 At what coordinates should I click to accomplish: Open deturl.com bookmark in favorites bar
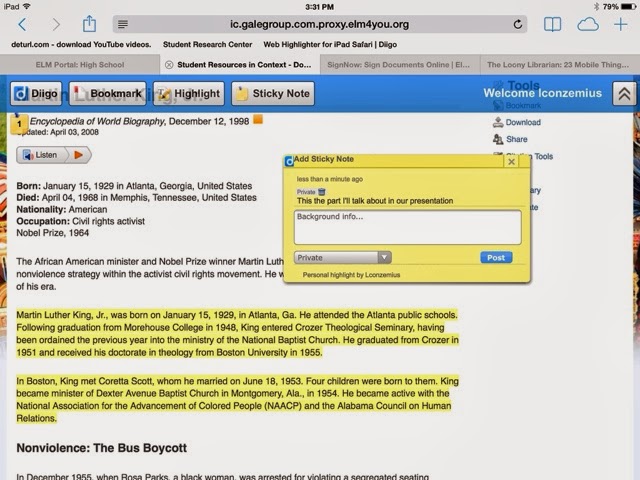pyautogui.click(x=81, y=44)
